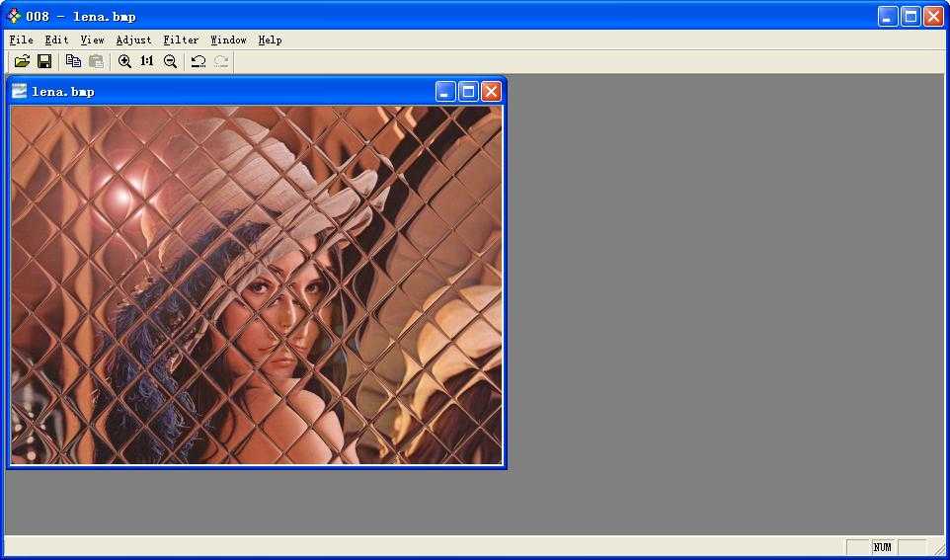Image resolution: width=950 pixels, height=560 pixels.
Task: Maximize the main 008 application window
Action: point(910,17)
